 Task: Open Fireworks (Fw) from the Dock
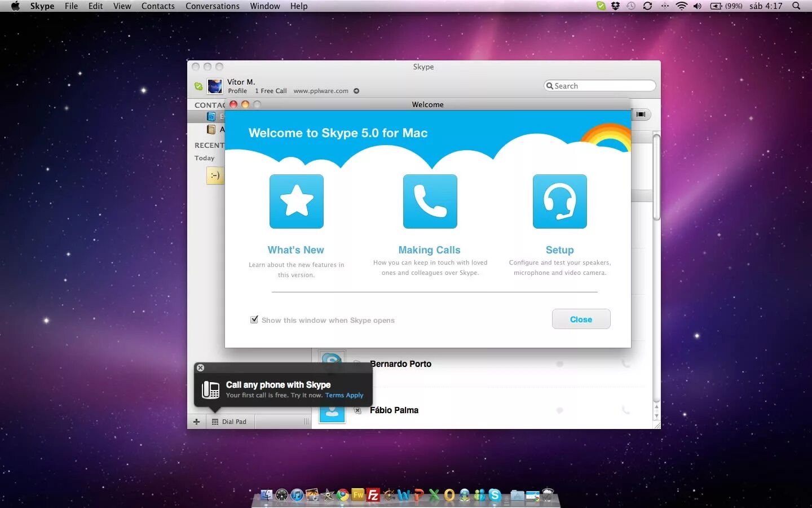tap(358, 495)
